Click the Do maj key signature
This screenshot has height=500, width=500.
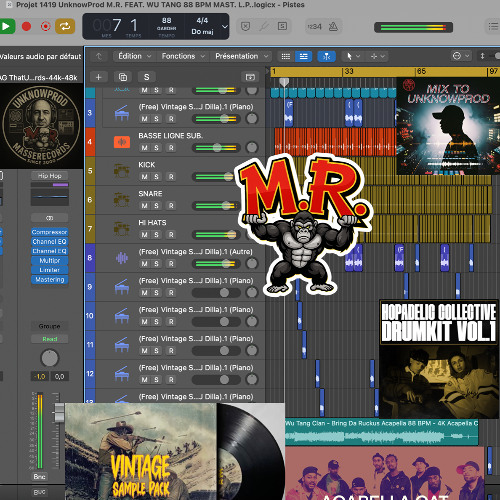202,32
